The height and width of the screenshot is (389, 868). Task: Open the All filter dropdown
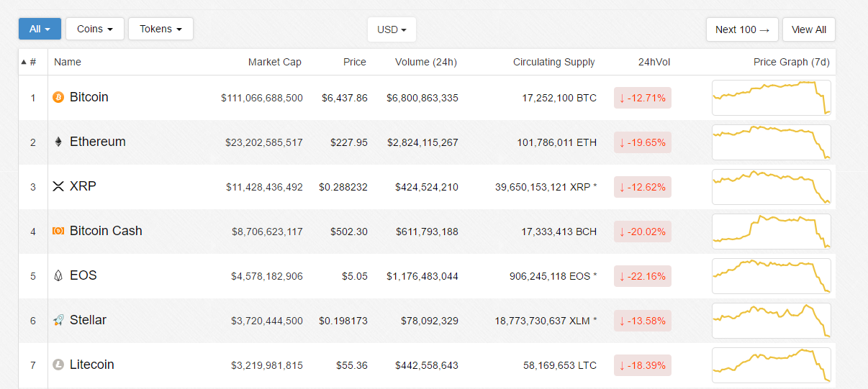tap(40, 29)
